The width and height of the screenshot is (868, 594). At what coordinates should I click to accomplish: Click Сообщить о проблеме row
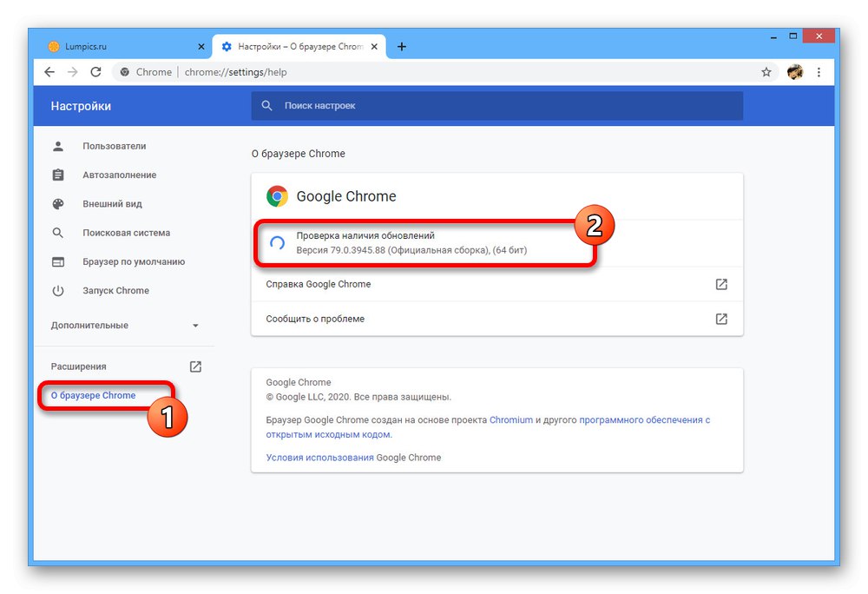click(x=496, y=319)
